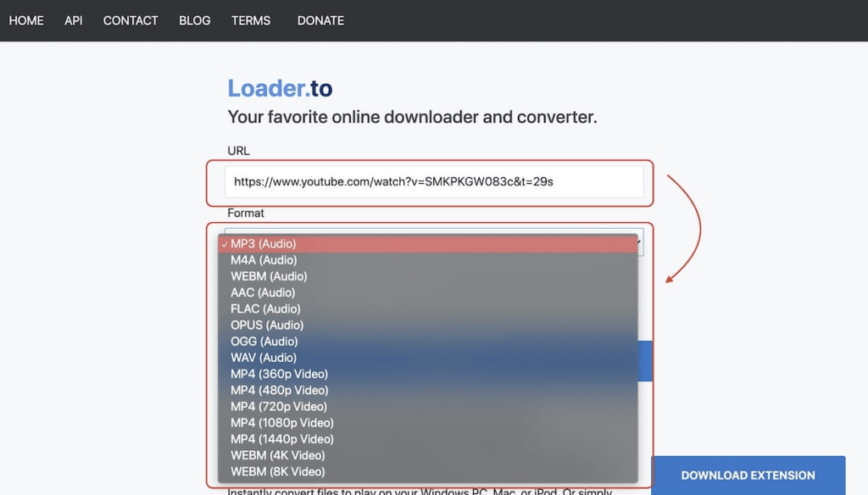Open the HOME navigation link
This screenshot has width=868, height=495.
(x=26, y=21)
